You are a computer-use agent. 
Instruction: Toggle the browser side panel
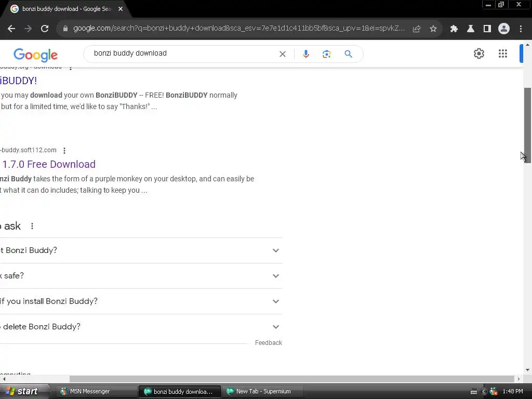(487, 29)
